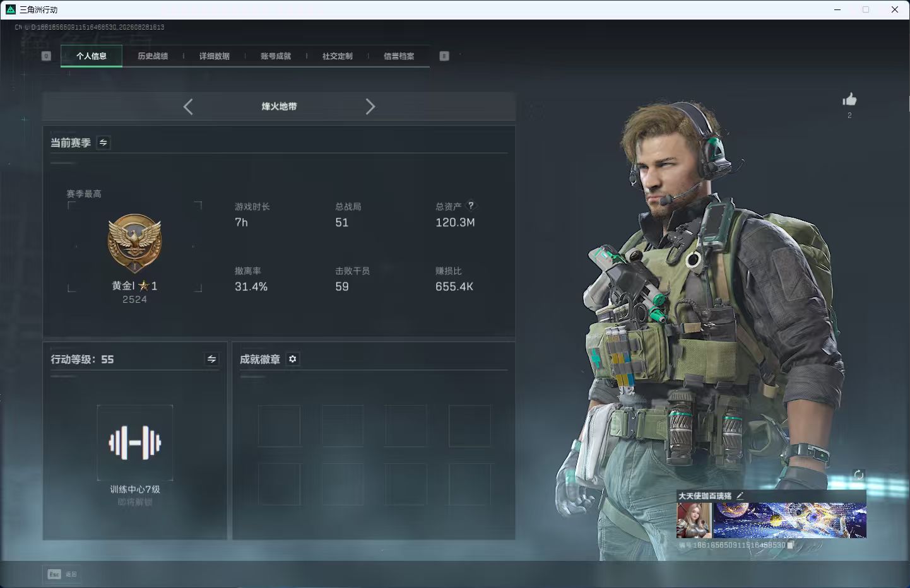Click the 击败干员 value 59
This screenshot has width=910, height=588.
coord(342,287)
